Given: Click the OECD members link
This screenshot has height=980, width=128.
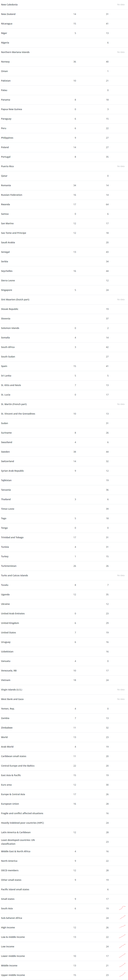Looking at the screenshot, I should [9, 870].
